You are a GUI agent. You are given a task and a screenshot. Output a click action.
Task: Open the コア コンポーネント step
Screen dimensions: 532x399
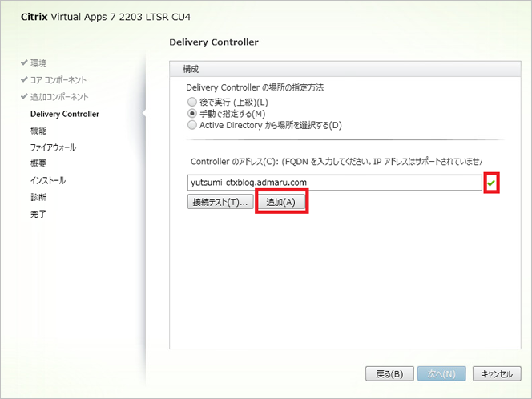pos(58,80)
